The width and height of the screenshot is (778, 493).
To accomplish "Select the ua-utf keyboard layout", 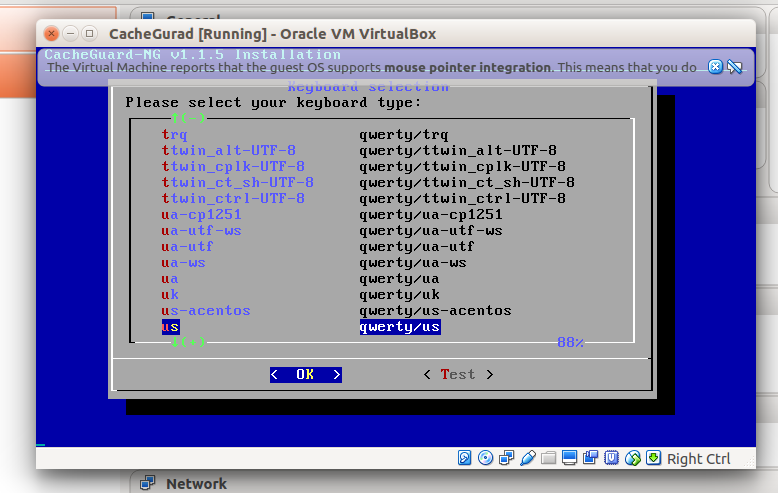I will 188,246.
